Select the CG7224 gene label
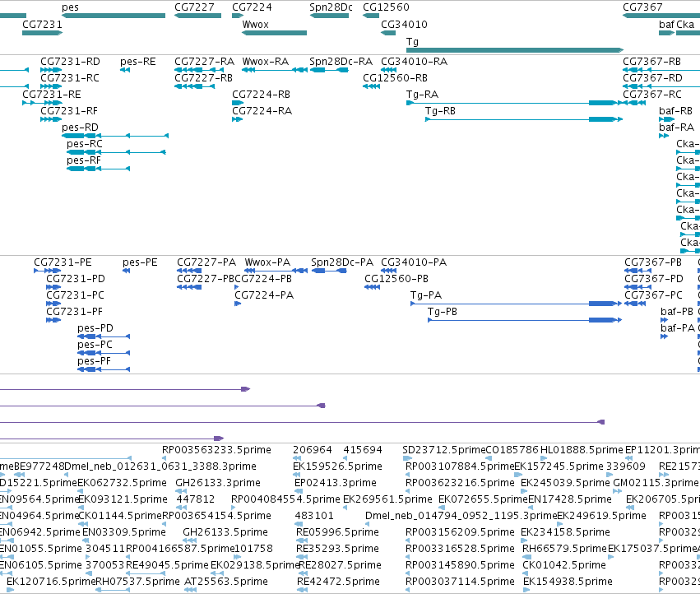The height and width of the screenshot is (594, 700). [x=252, y=7]
